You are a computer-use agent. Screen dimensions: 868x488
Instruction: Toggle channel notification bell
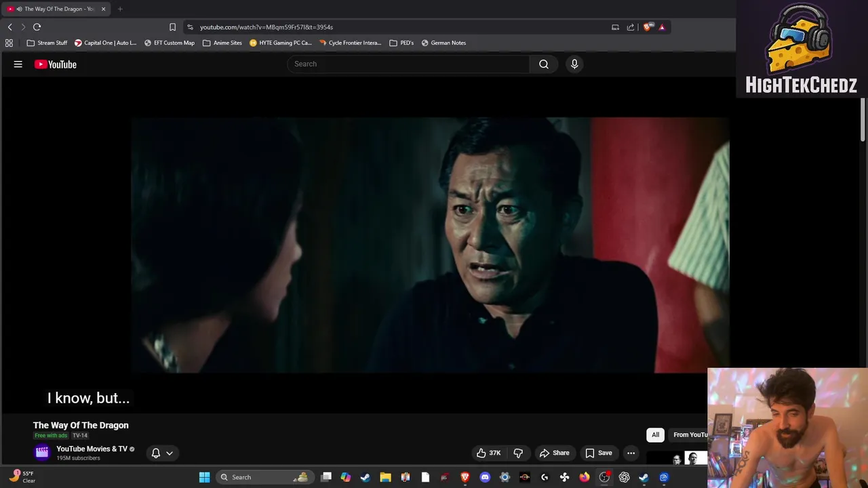(x=155, y=453)
